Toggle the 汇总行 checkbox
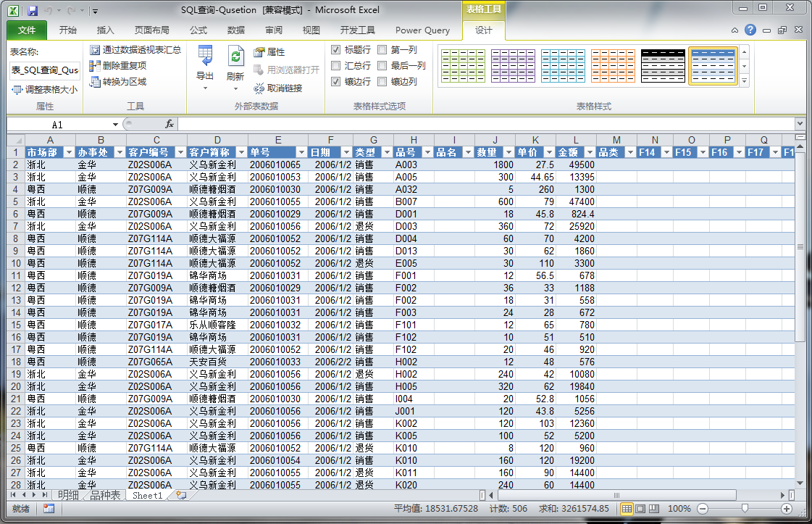812x524 pixels. 336,66
